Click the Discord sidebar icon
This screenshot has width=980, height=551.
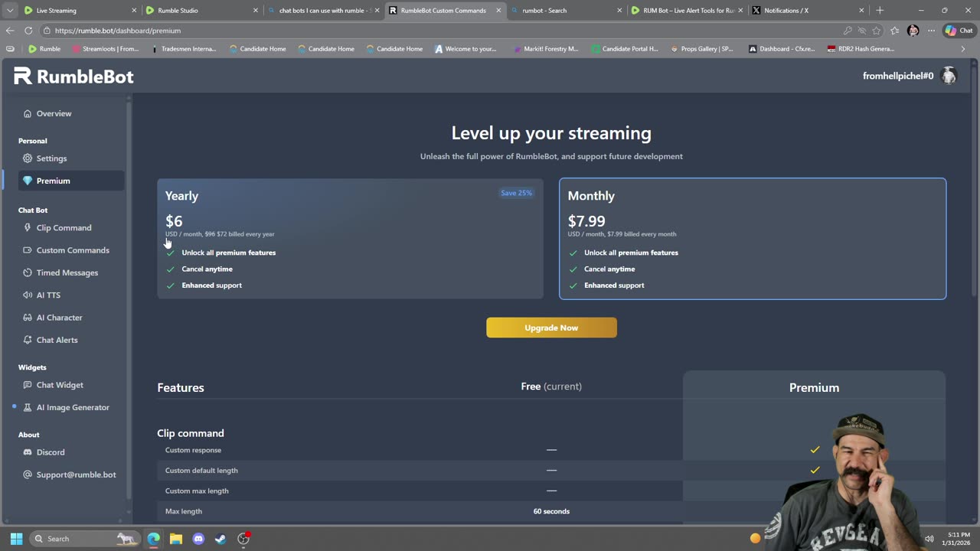pos(28,452)
